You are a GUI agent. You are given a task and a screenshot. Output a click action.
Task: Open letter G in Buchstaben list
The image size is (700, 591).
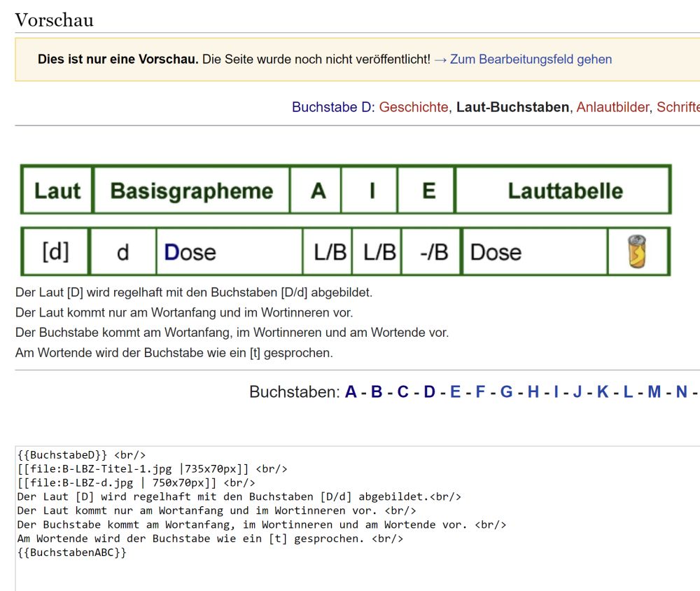(506, 392)
